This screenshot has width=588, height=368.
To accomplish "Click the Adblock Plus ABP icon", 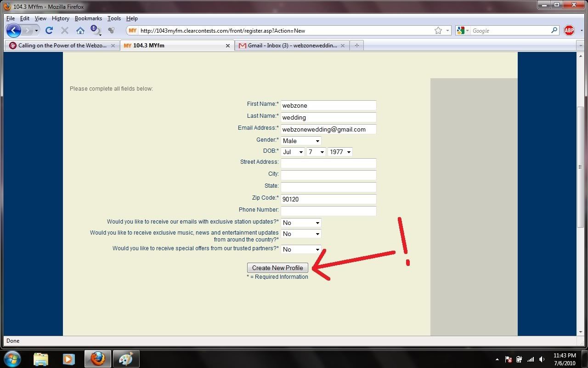I will [569, 31].
